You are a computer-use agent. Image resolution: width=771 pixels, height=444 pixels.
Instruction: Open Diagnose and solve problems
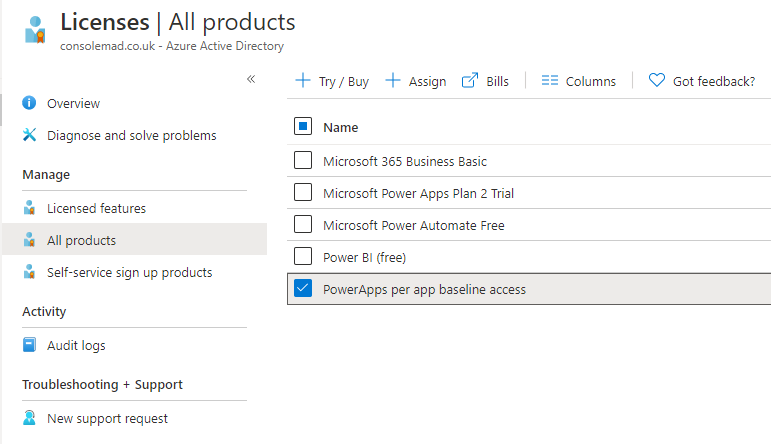tap(132, 136)
